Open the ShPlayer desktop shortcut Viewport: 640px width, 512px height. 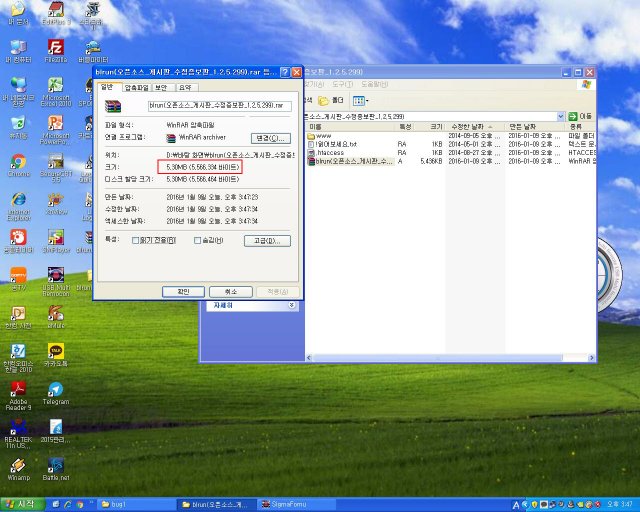[x=56, y=241]
